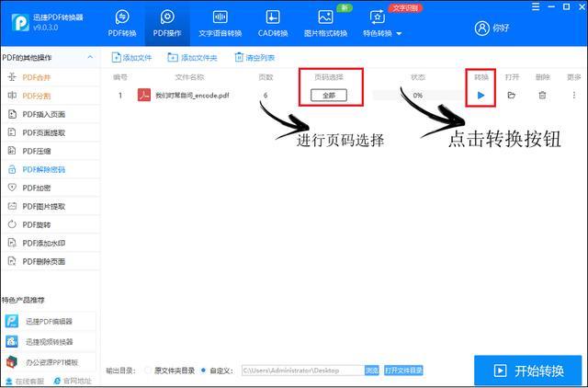Click the PDF旋转 rotate icon
The width and height of the screenshot is (588, 388).
[x=12, y=224]
